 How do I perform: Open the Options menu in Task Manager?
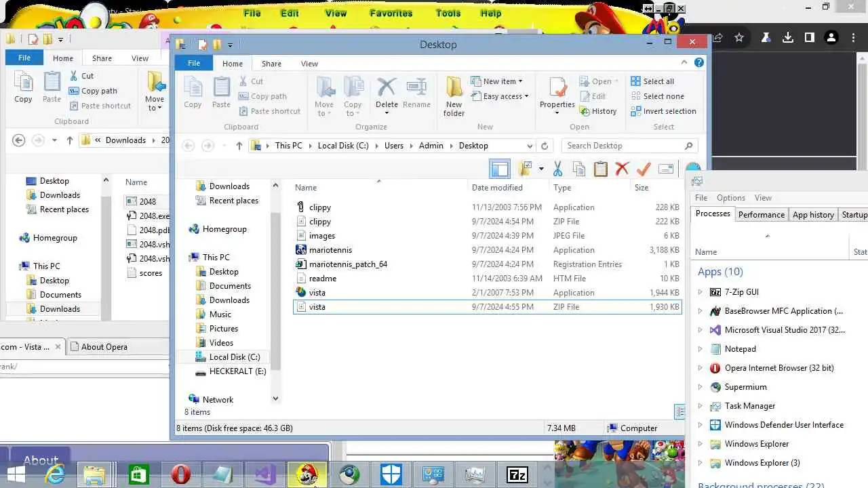click(x=730, y=198)
